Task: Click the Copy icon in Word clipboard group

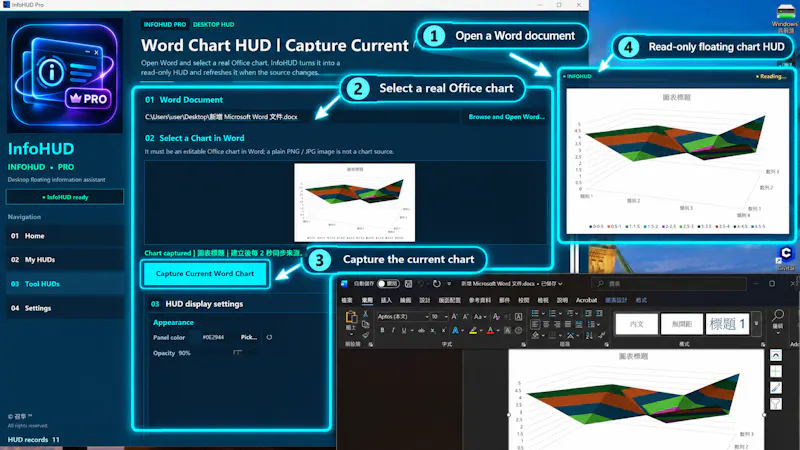Action: (x=365, y=324)
